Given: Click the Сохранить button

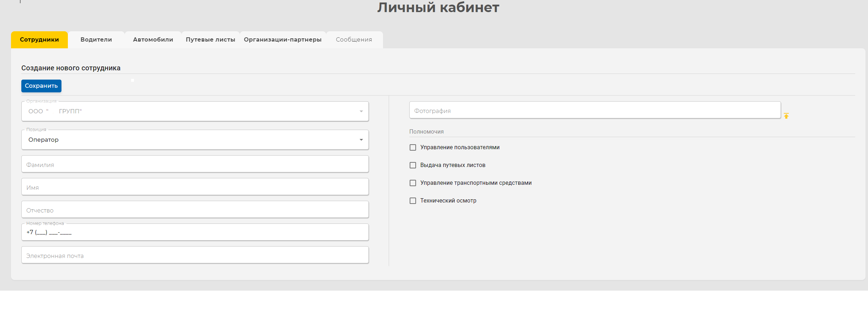Looking at the screenshot, I should (41, 86).
